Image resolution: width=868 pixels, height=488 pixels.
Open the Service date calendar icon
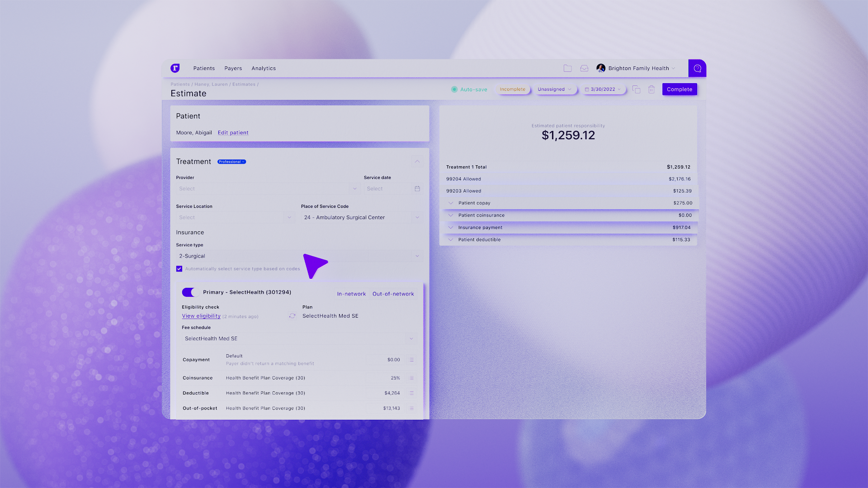click(x=417, y=188)
